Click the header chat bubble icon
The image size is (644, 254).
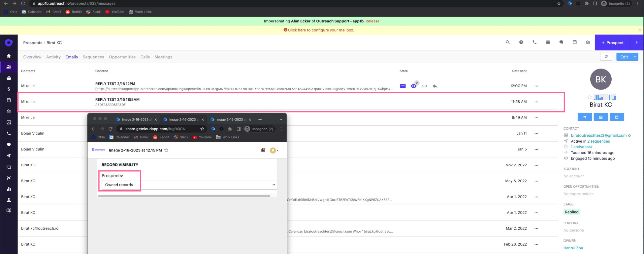coord(561,42)
